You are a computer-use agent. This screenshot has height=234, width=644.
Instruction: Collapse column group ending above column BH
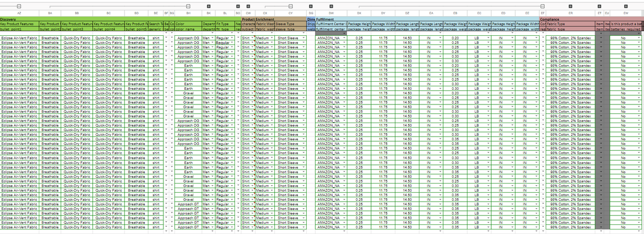pyautogui.click(x=188, y=6)
